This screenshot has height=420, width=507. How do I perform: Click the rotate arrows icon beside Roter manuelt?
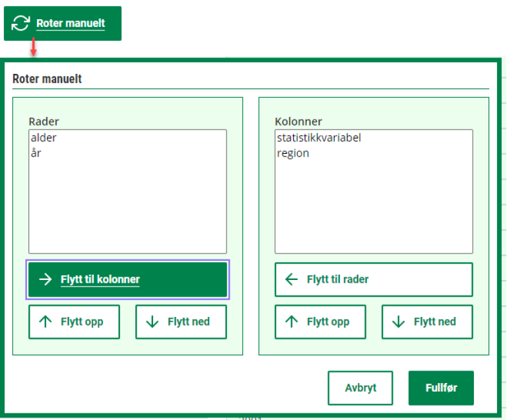coord(21,23)
